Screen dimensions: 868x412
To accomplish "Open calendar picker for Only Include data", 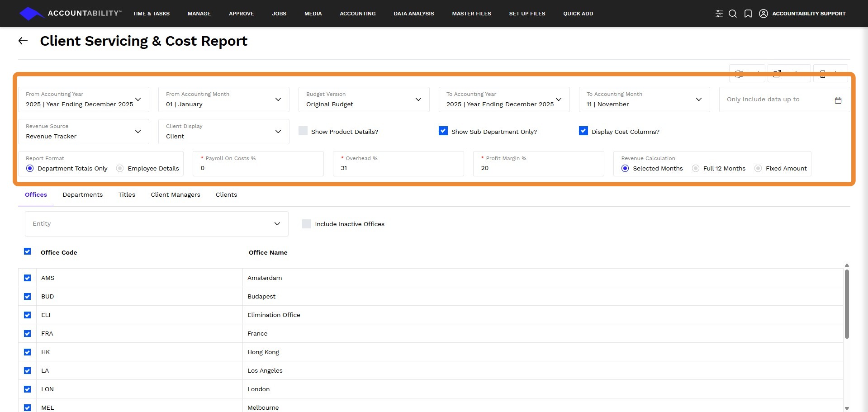I will [x=838, y=100].
